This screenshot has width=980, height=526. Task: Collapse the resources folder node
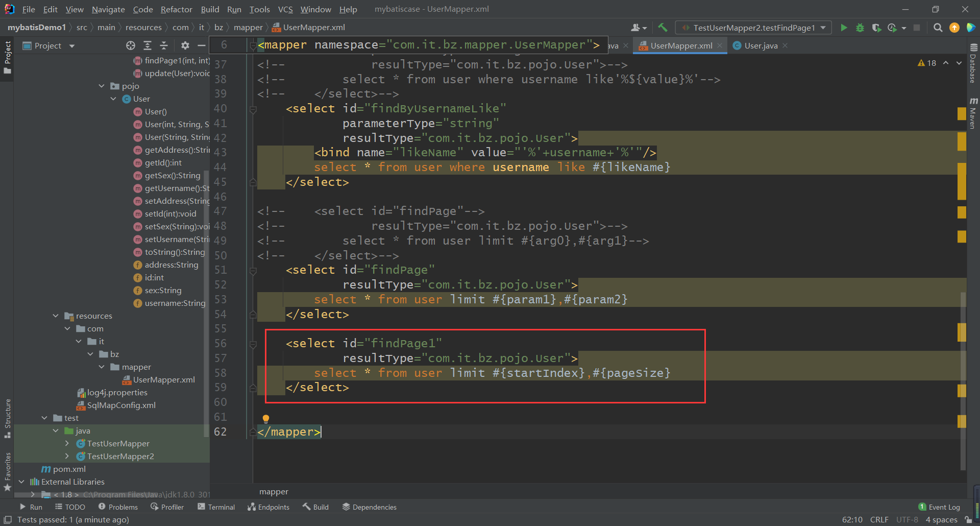tap(56, 316)
